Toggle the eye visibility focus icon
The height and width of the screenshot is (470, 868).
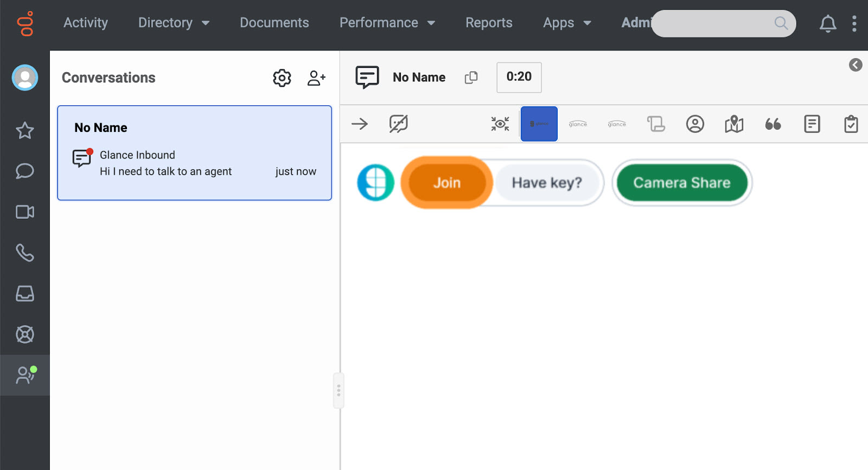click(x=500, y=124)
